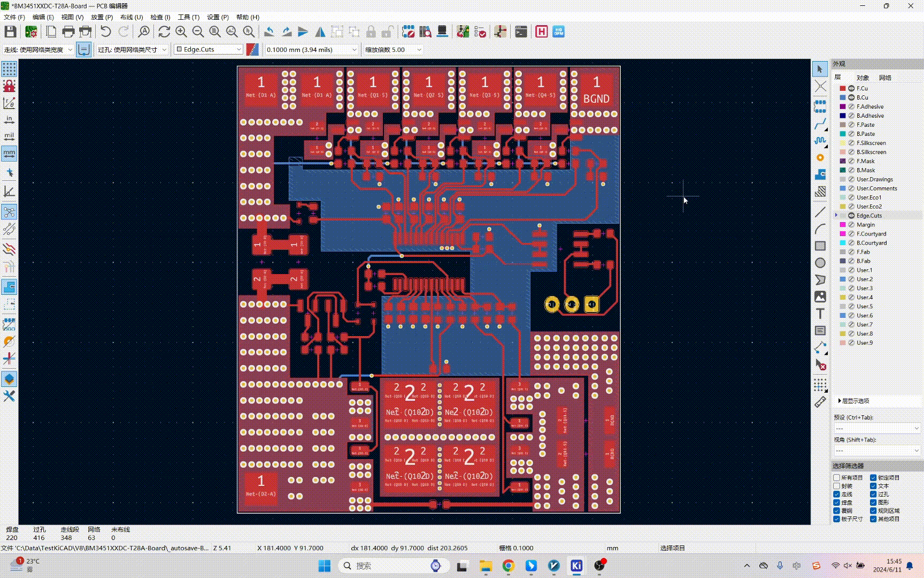Screen dimensions: 924x578
Task: Click the F.Cu red color swatch
Action: coord(843,88)
